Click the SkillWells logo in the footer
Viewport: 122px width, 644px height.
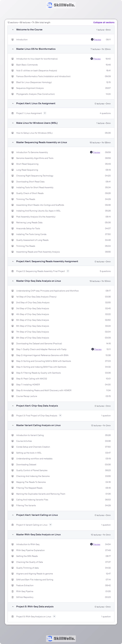tap(61, 638)
